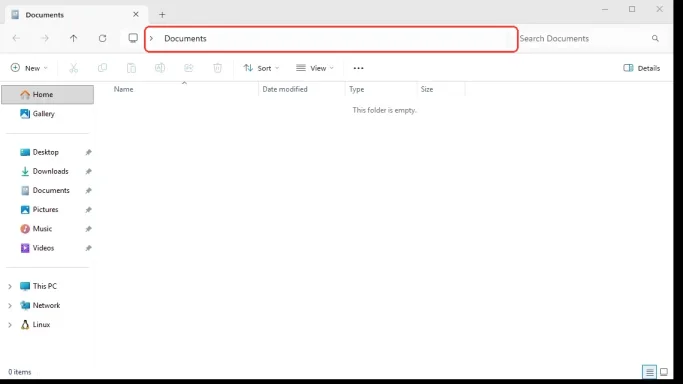The image size is (683, 384).
Task: Refresh the Documents folder view
Action: pyautogui.click(x=102, y=38)
